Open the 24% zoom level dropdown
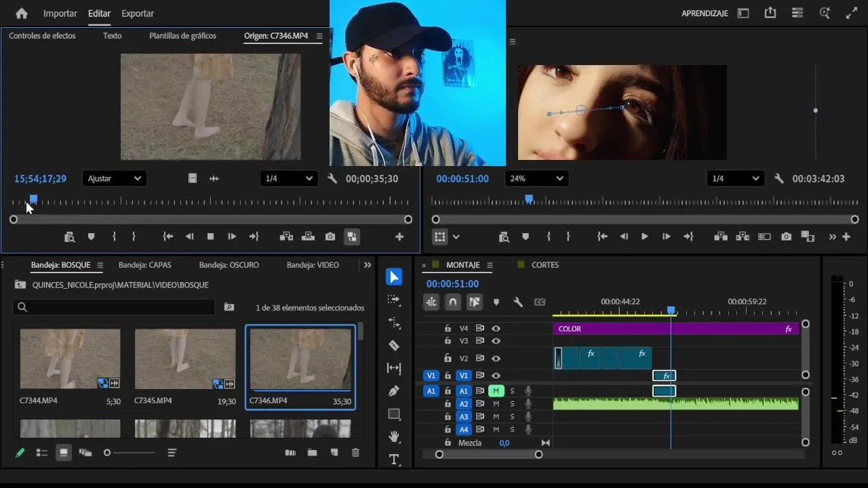The image size is (868, 488). (x=536, y=179)
